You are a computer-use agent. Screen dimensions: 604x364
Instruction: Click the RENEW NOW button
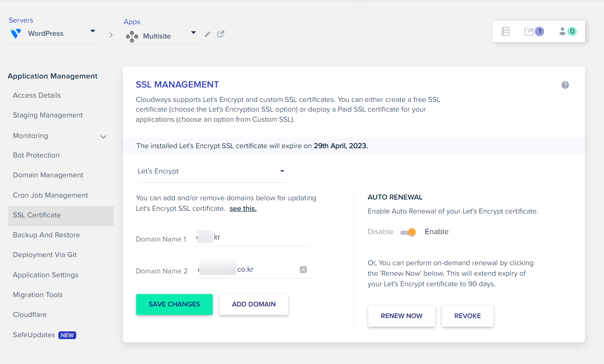(401, 316)
